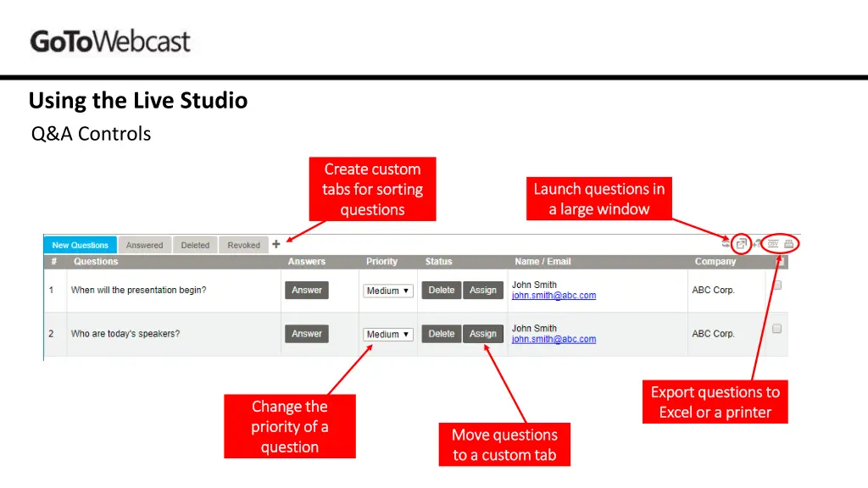Delete the question 'When will the presentation begin?'

[441, 290]
